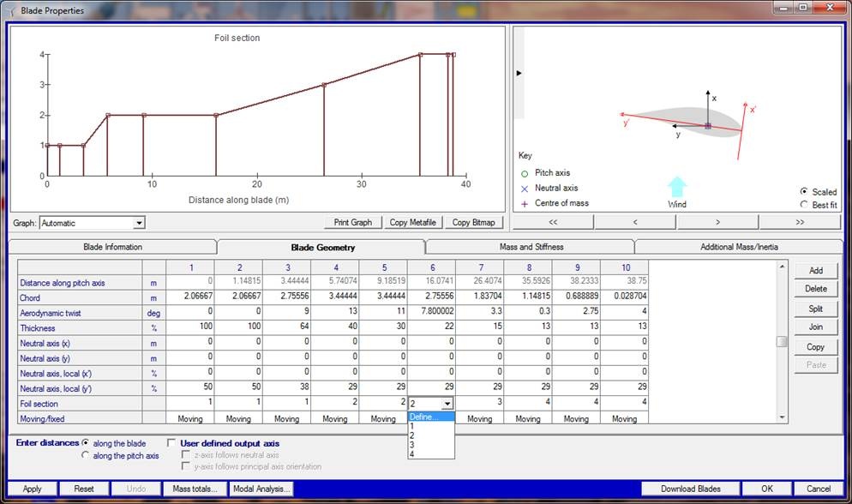Click Chord value 2.75556 in column 3
The image size is (852, 504).
coord(287,296)
